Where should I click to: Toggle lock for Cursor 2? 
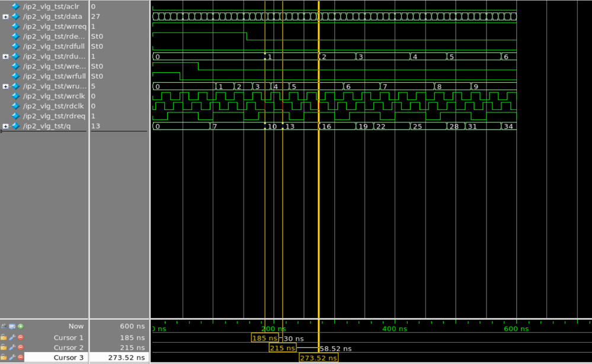[x=4, y=347]
